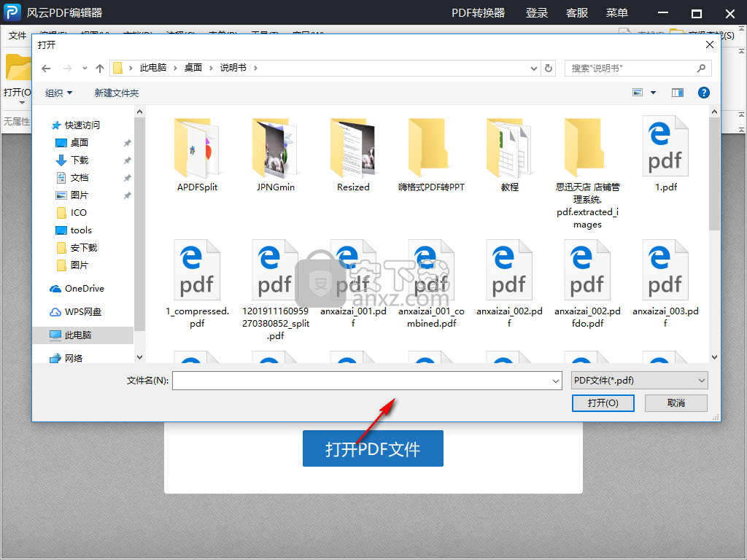The width and height of the screenshot is (747, 560).
Task: Expand breadcrumb chevron after 此电脑
Action: (175, 69)
